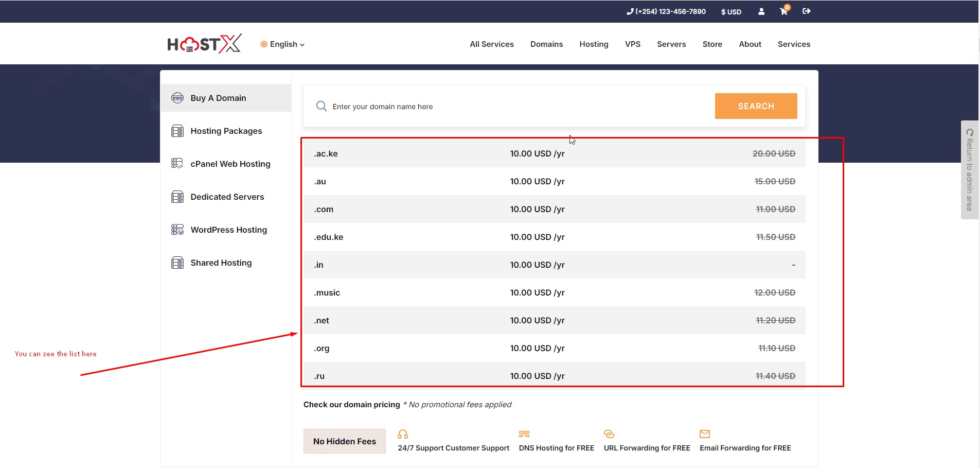Open the shopping cart icon
Viewport: 980px width, 468px height.
pyautogui.click(x=783, y=11)
